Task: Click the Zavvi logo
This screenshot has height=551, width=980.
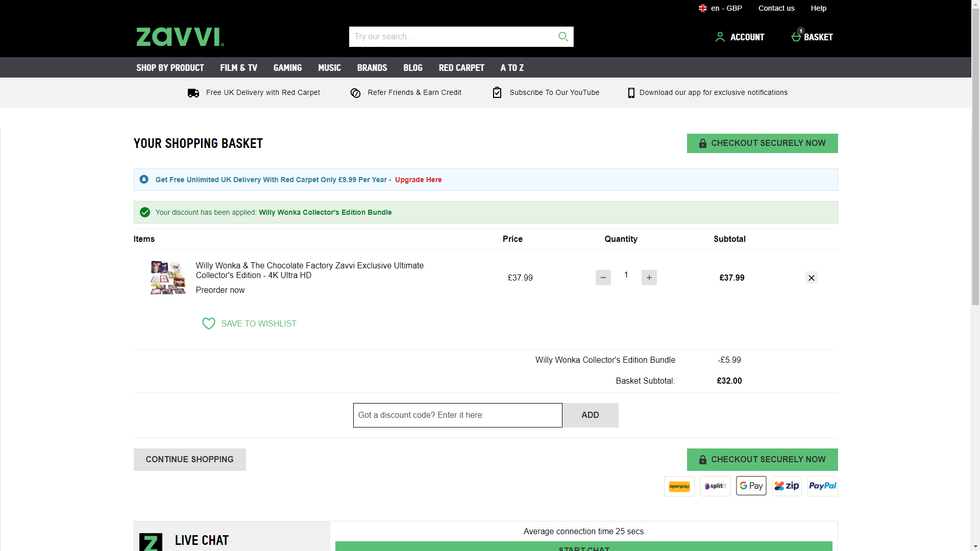Action: click(180, 37)
